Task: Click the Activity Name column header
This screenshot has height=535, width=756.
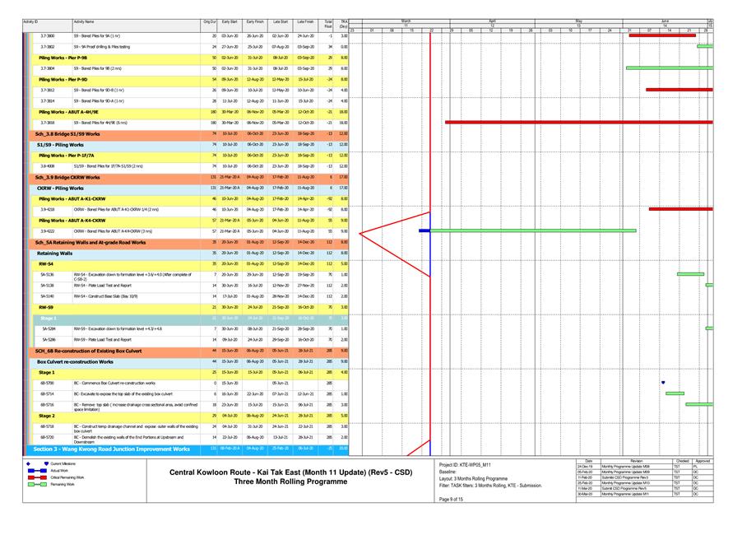Action: coord(84,21)
